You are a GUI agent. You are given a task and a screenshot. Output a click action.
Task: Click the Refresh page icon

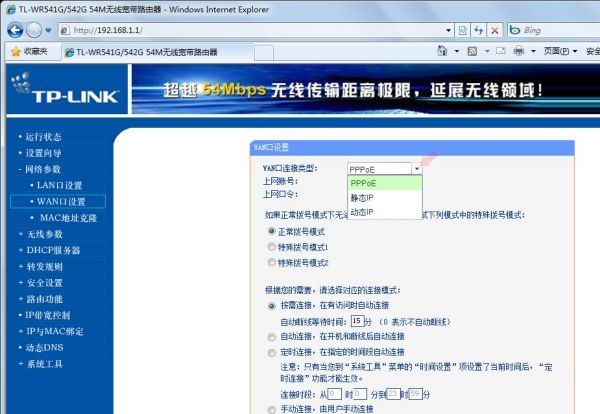click(x=478, y=30)
